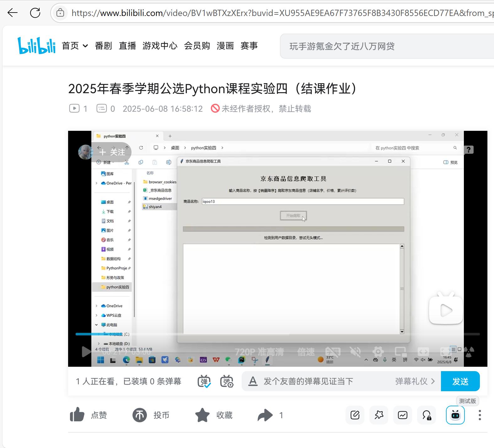Click the pin icon below the player
This screenshot has width=494, height=448.
point(379,415)
